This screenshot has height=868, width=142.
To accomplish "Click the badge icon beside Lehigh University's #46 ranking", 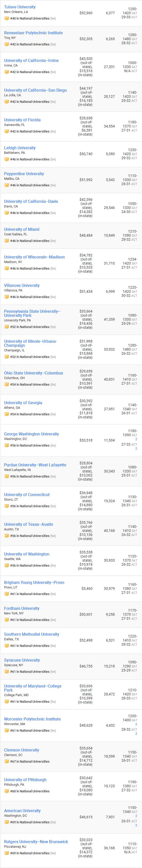I will (6, 159).
